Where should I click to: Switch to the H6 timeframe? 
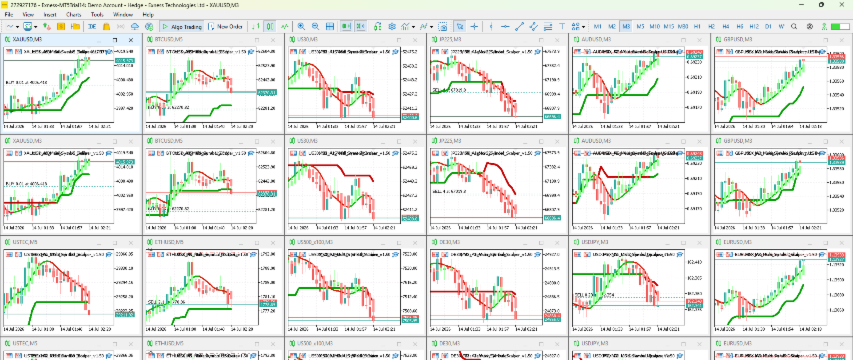point(740,26)
